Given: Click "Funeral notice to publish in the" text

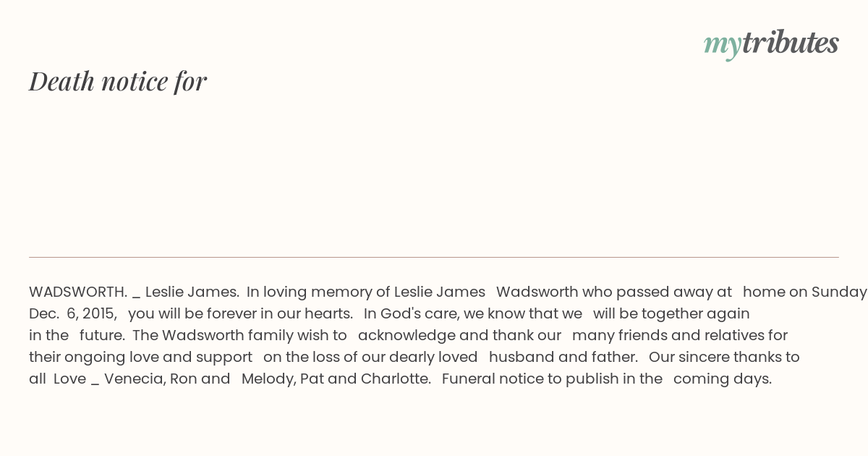Looking at the screenshot, I should (x=552, y=379).
